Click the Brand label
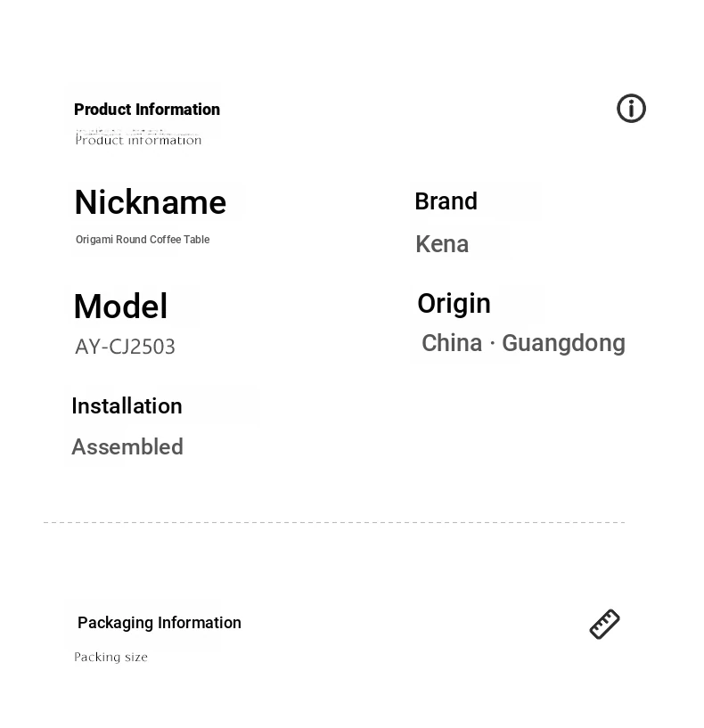This screenshot has height=728, width=704. [446, 201]
